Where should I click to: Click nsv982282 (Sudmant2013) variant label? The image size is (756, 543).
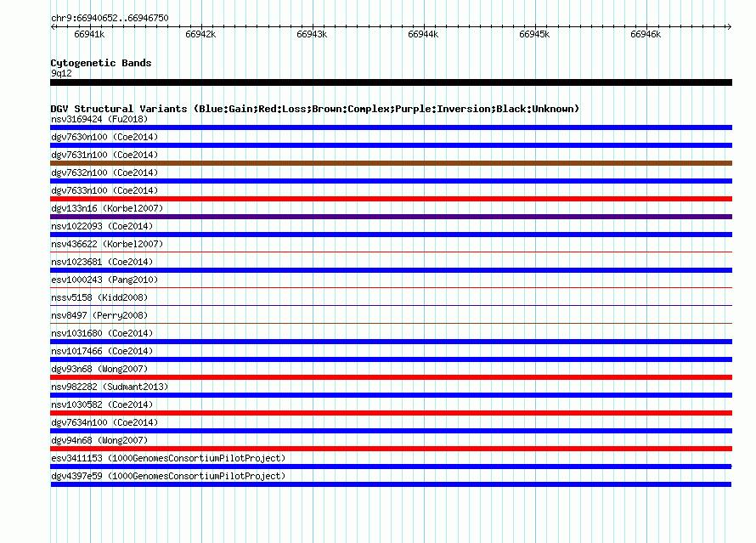[x=110, y=387]
